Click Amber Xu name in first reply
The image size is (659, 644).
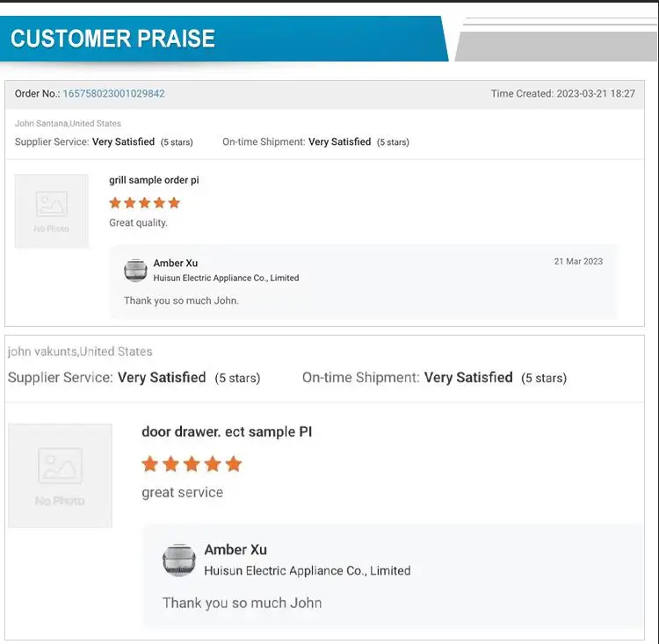pos(176,263)
